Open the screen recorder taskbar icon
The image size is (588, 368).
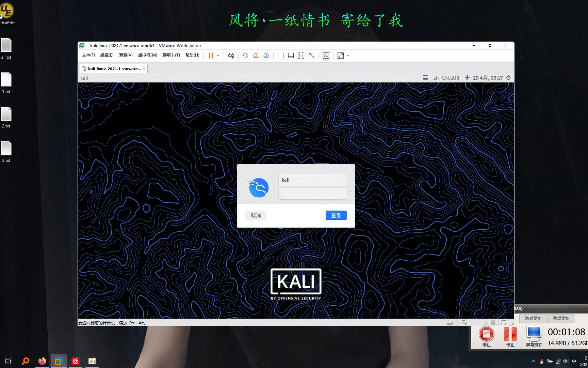(92, 361)
